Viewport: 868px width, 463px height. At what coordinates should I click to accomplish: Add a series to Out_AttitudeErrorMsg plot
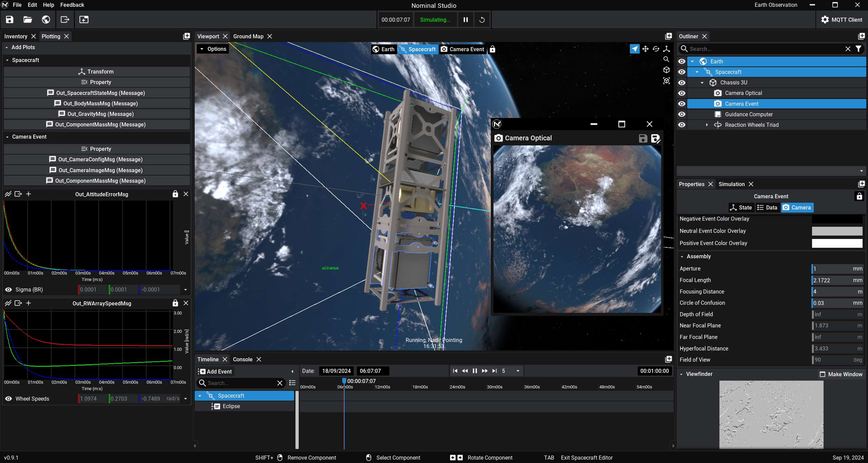click(x=28, y=194)
